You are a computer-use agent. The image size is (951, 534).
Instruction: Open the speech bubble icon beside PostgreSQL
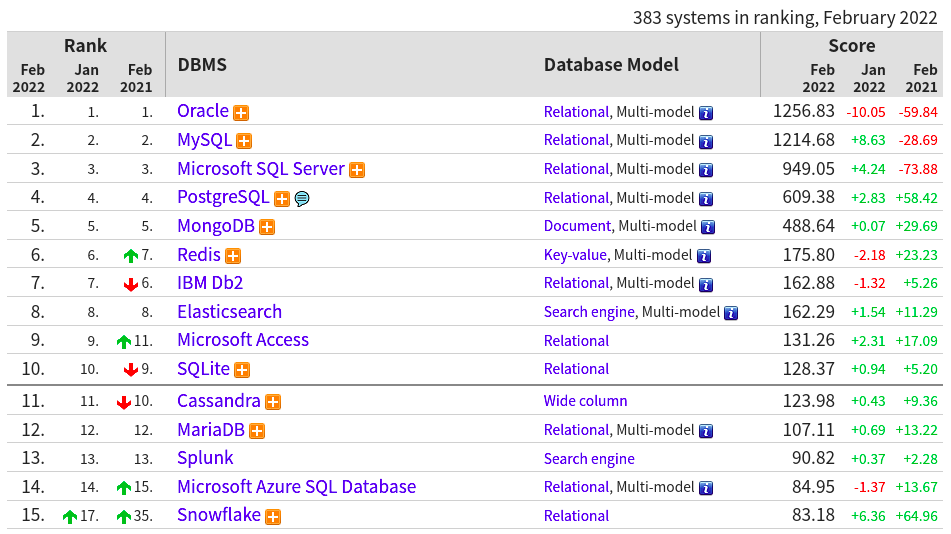(x=302, y=198)
